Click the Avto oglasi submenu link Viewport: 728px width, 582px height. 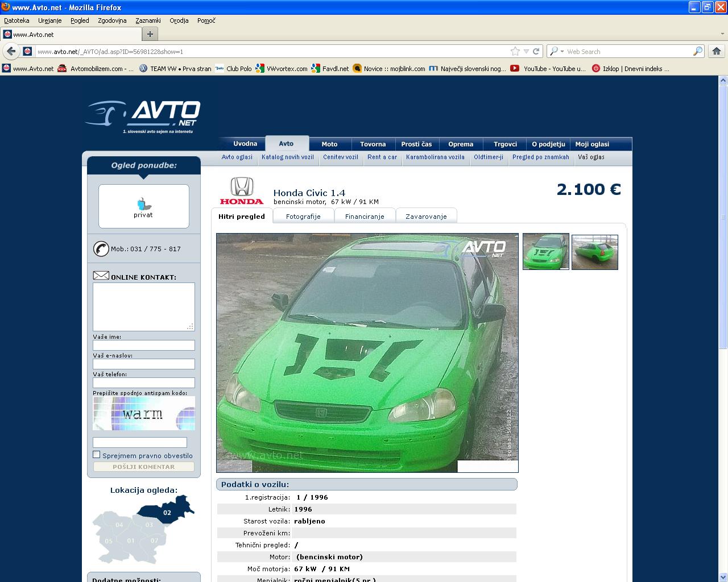[237, 157]
